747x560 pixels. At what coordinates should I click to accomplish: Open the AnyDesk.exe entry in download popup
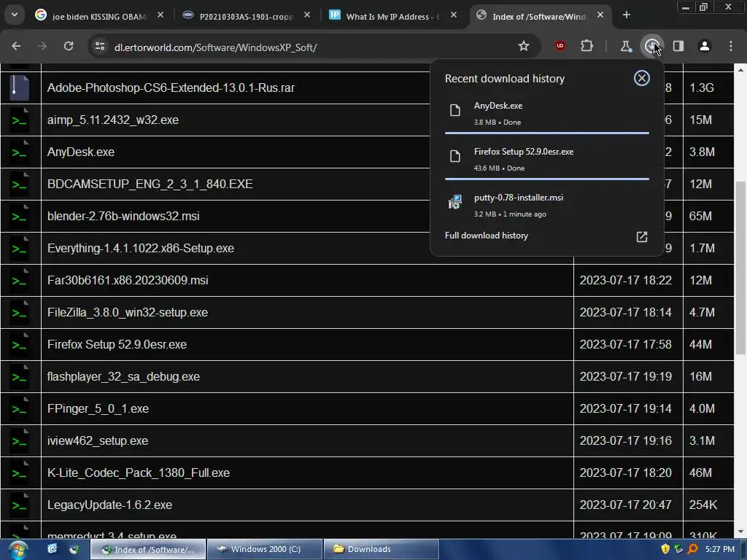tap(547, 113)
